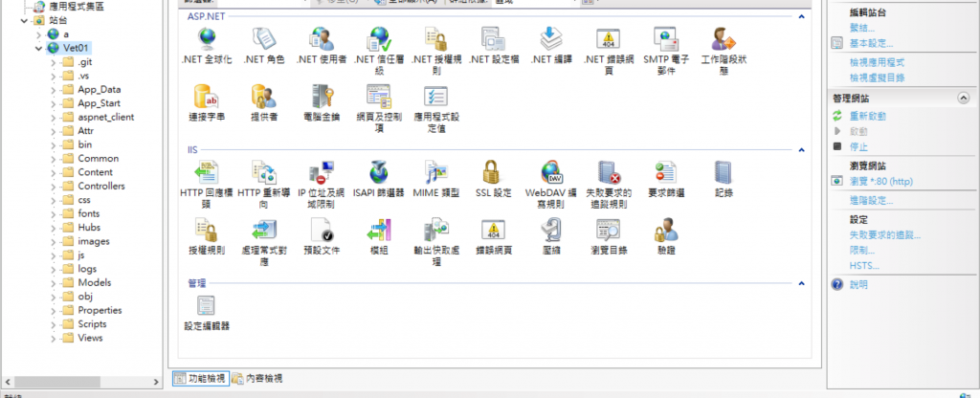Open 記錄 logging icon
Screen dimensions: 980x398
[x=724, y=174]
